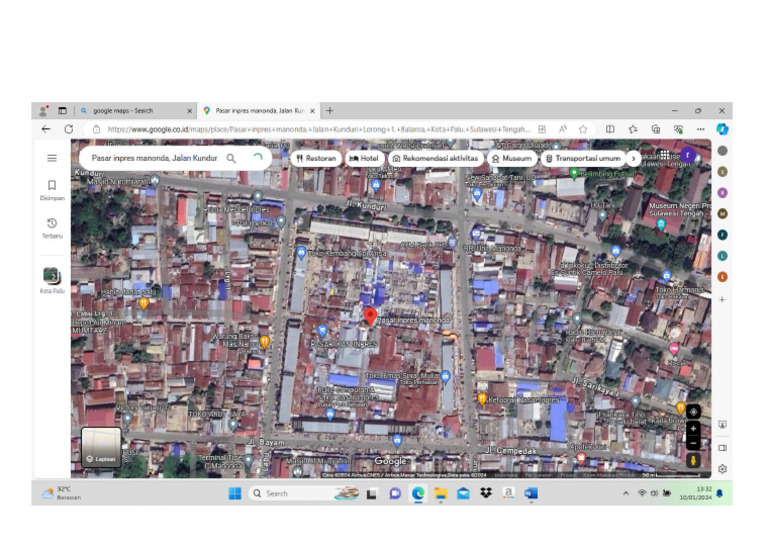The image size is (768, 543).
Task: Click the Ketoprak Pasar Inpres marker
Action: pos(482,400)
